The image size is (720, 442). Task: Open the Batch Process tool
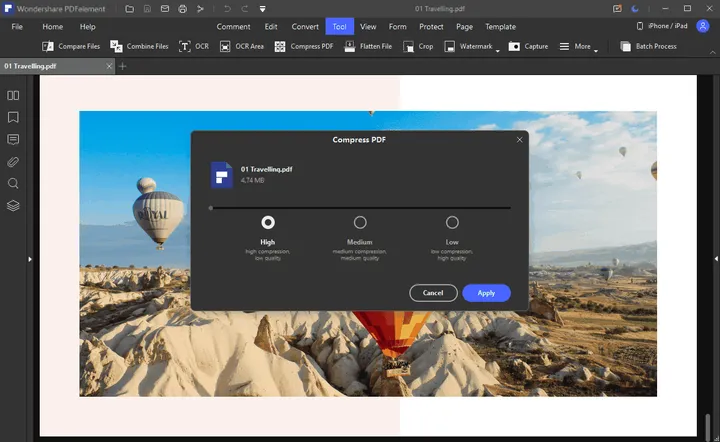(x=625, y=46)
